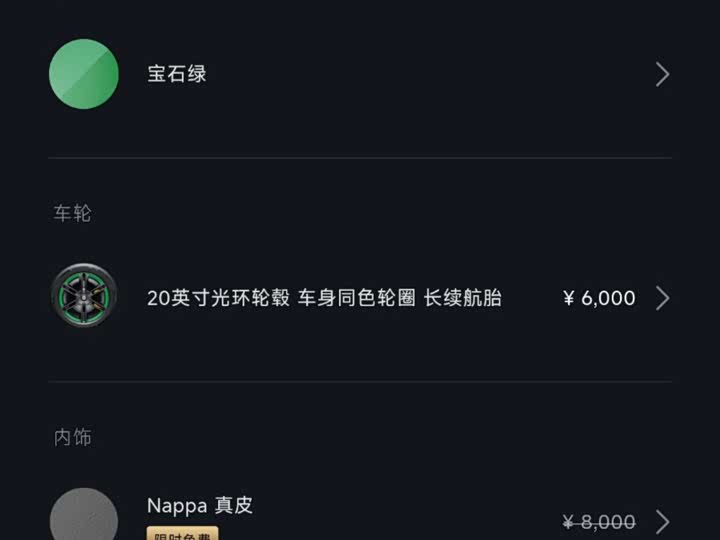Viewport: 720px width, 540px height.
Task: Expand the 宝石绿 color options chevron
Action: pos(662,74)
